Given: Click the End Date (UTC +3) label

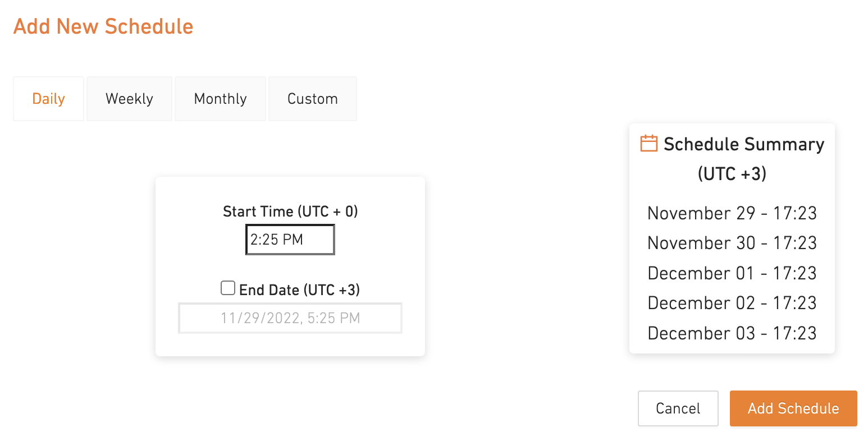Looking at the screenshot, I should pyautogui.click(x=299, y=290).
